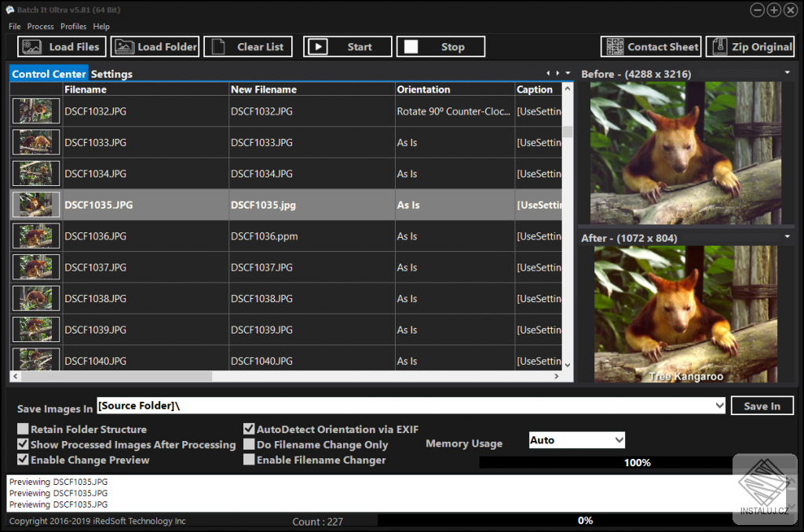Expand the Before preview panel arrow
Screen dimensions: 804x532
click(788, 73)
